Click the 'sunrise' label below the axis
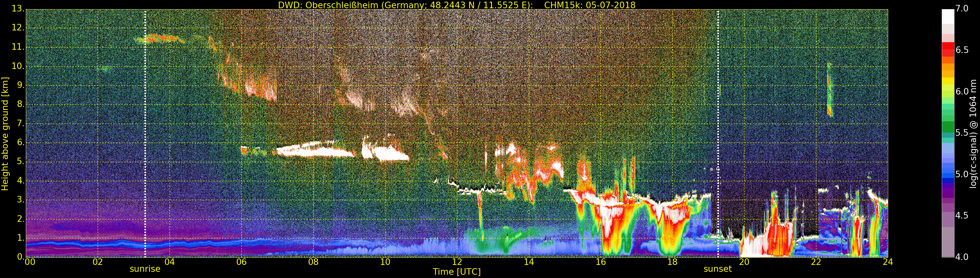The height and width of the screenshot is (278, 980). point(145,269)
